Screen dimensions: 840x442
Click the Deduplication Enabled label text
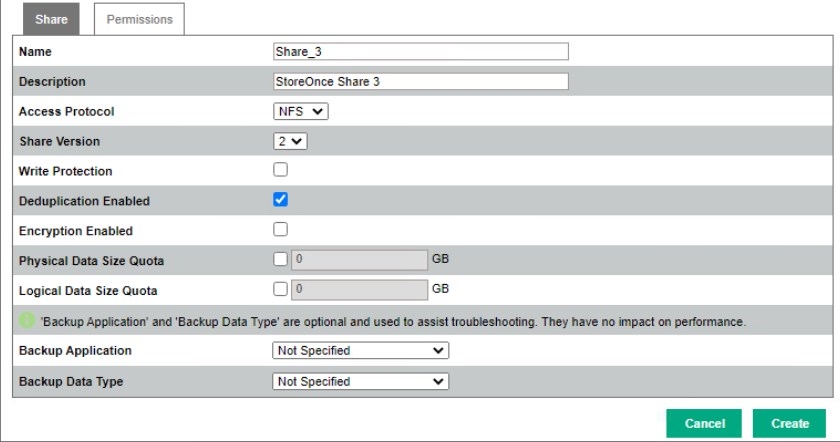click(x=84, y=201)
